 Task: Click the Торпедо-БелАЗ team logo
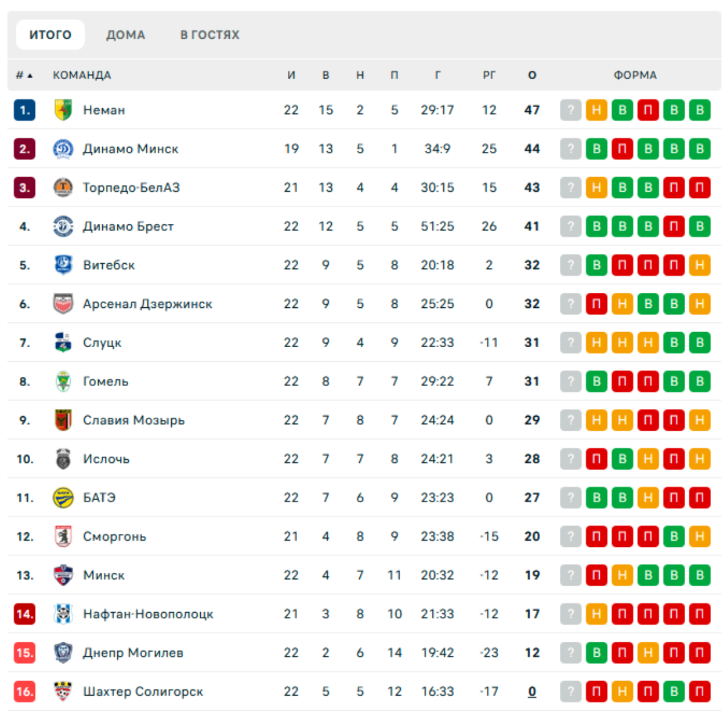63,188
